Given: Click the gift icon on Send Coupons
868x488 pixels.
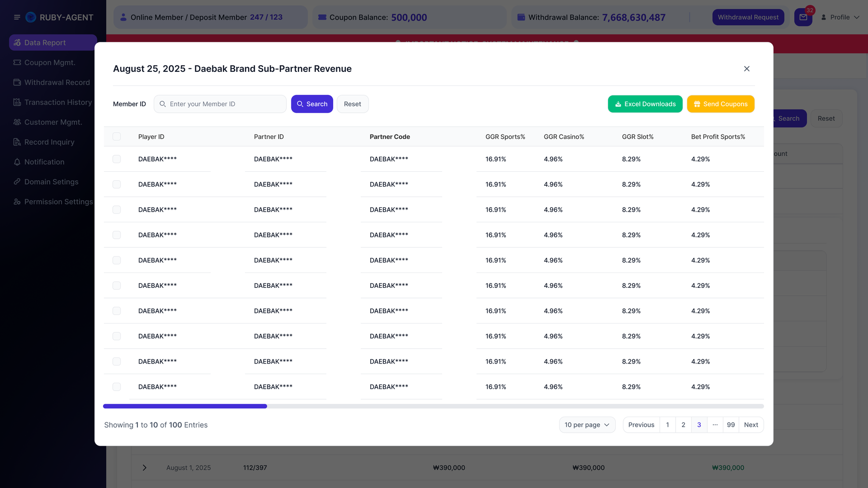Looking at the screenshot, I should tap(697, 104).
